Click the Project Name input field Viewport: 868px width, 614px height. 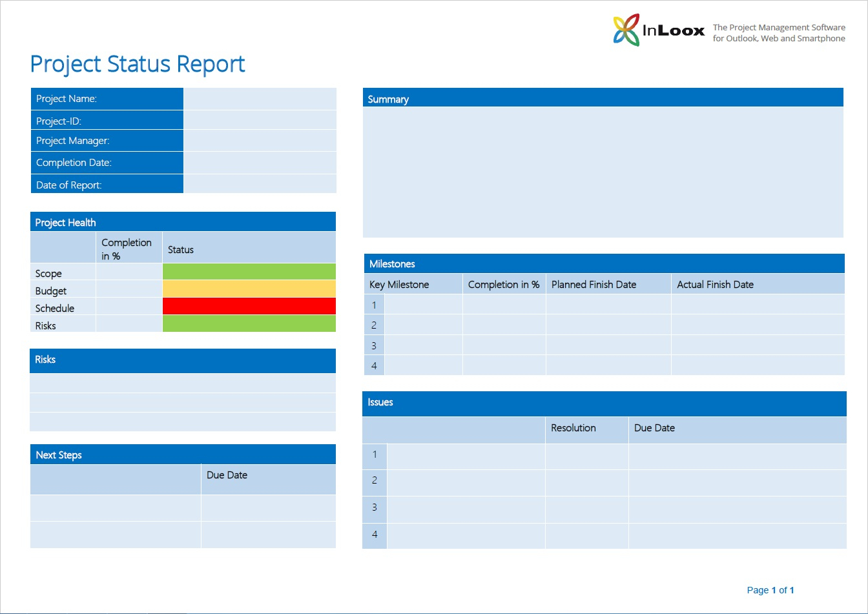point(260,98)
